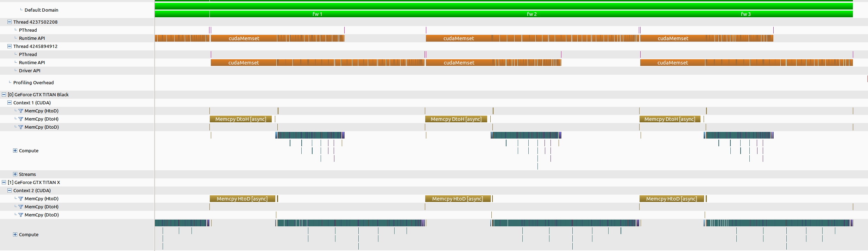Click the filter icon beside Context 1 MemCpy (DtoD)
The height and width of the screenshot is (251, 868).
tap(21, 127)
